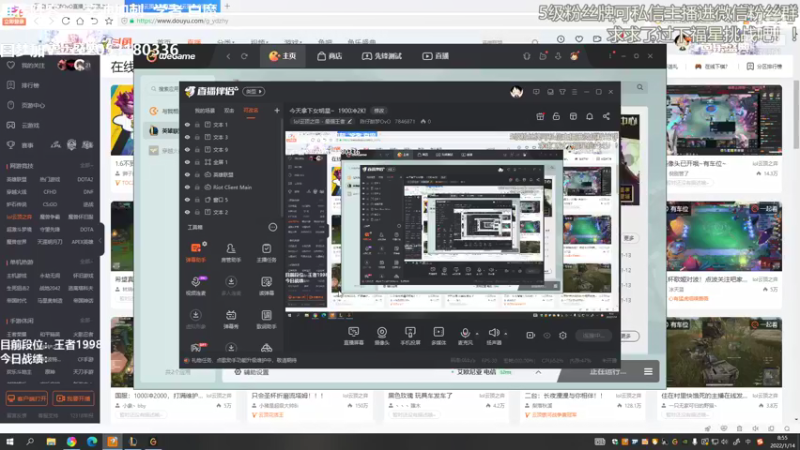Go back in WeGame navigation
800x450 pixels.
[229, 56]
